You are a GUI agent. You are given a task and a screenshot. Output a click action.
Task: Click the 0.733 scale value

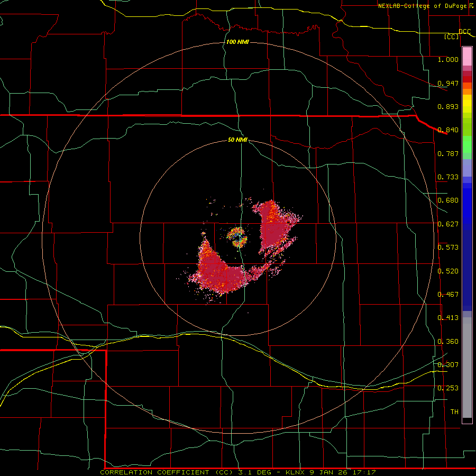coord(448,177)
